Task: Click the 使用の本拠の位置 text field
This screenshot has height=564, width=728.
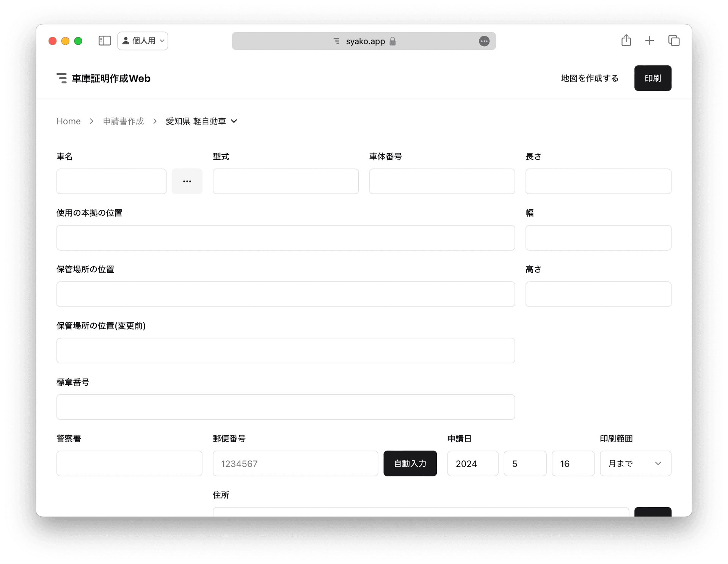Action: (x=286, y=238)
